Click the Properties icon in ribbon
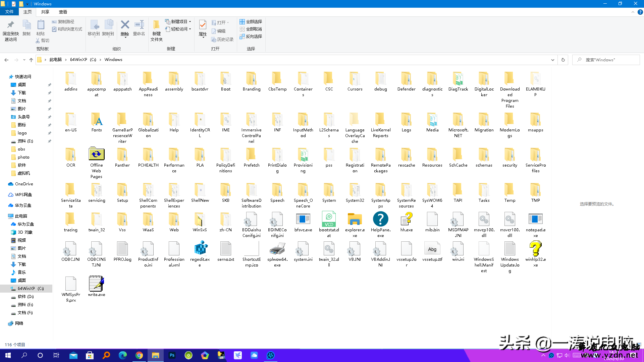 [203, 25]
